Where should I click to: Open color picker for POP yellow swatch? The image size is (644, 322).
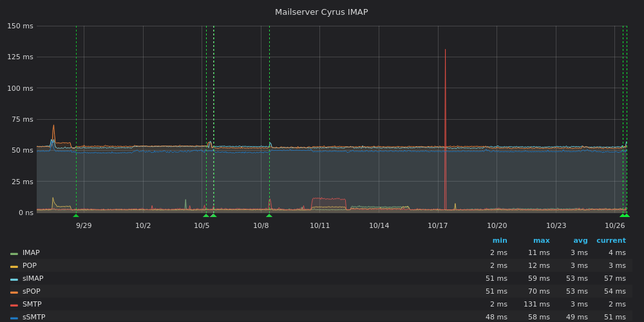pyautogui.click(x=14, y=267)
